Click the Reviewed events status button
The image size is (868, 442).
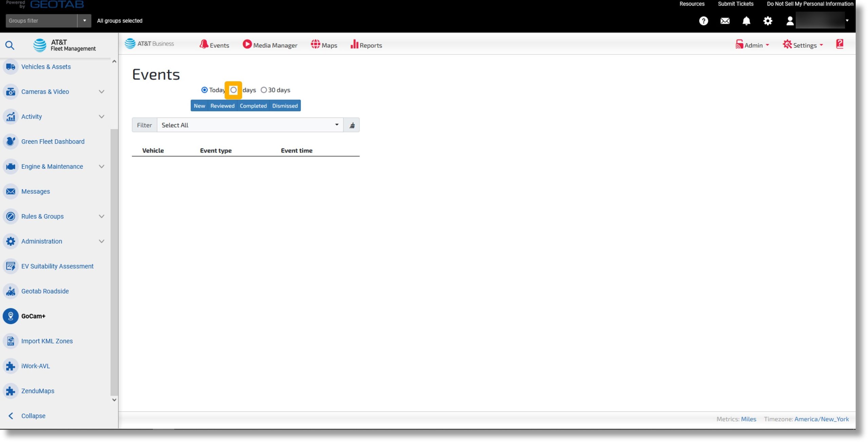coord(222,105)
